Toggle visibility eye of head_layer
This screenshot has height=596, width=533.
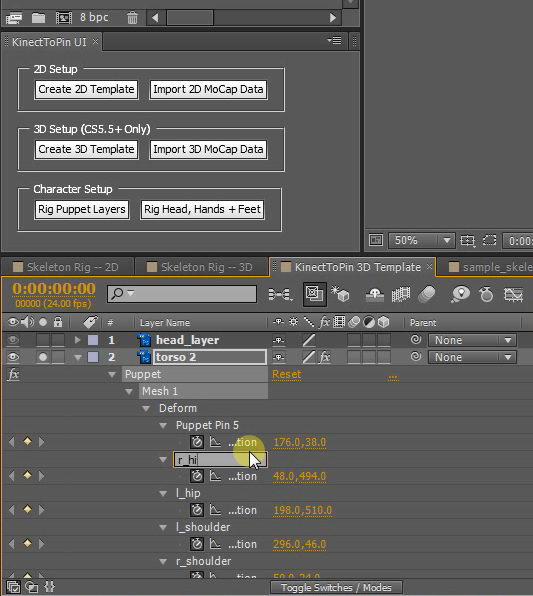13,340
